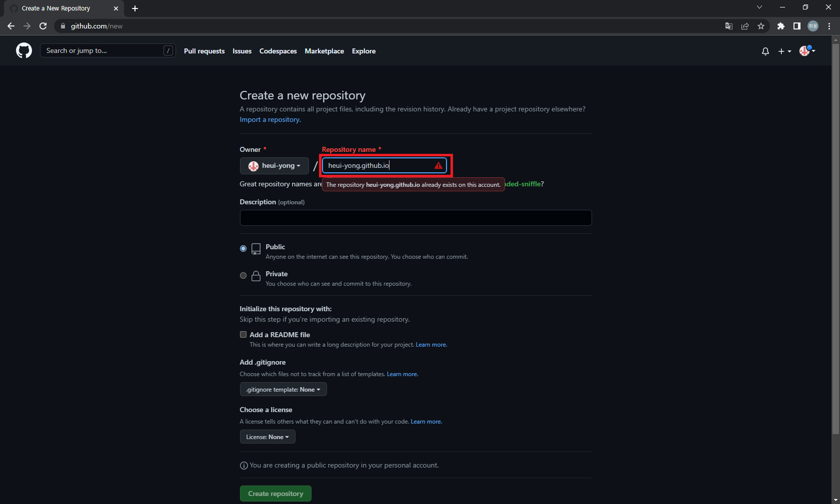840x504 pixels.
Task: Click the info icon near public repository notice
Action: click(x=244, y=466)
